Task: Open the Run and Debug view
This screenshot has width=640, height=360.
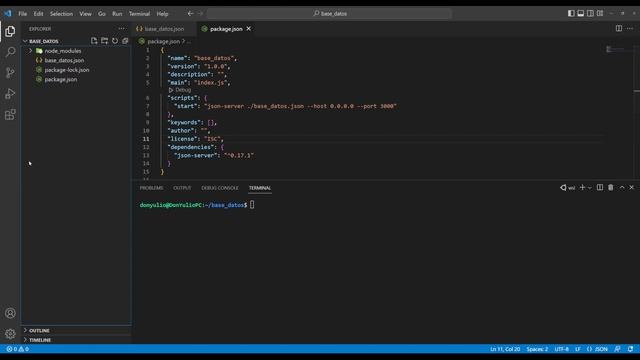Action: pos(10,94)
